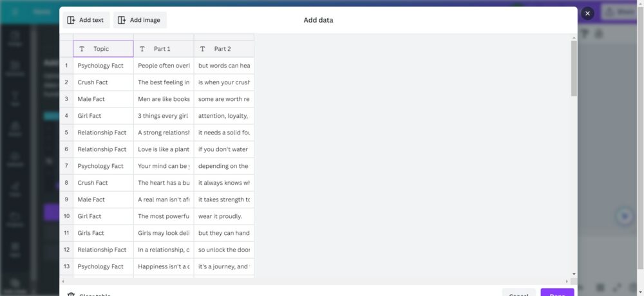Click cell starting 'People often overl'
Screen dimensions: 644x296
(x=164, y=66)
